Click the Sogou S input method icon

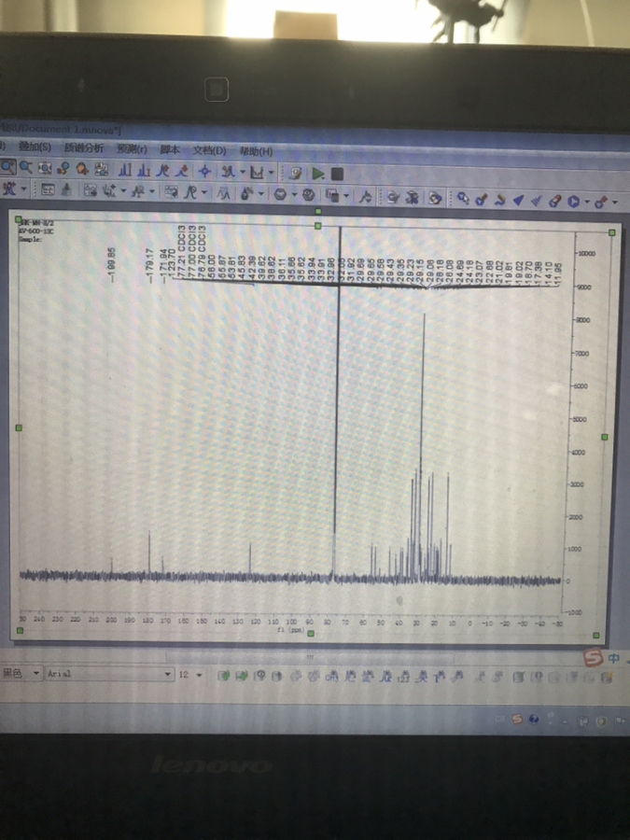pos(593,658)
